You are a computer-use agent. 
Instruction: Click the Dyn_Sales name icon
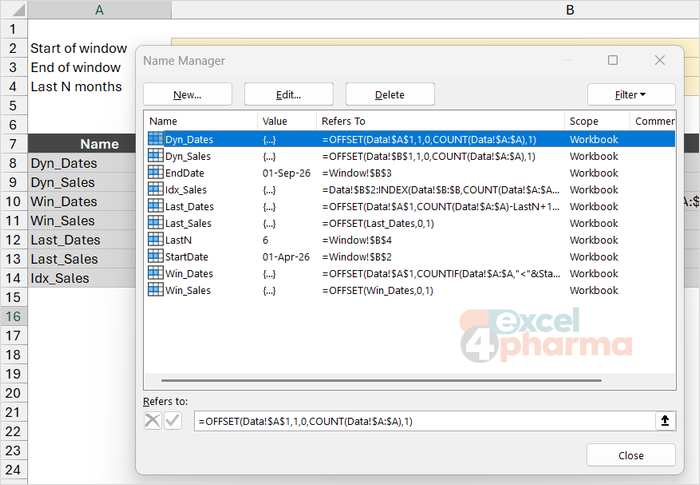[x=155, y=156]
